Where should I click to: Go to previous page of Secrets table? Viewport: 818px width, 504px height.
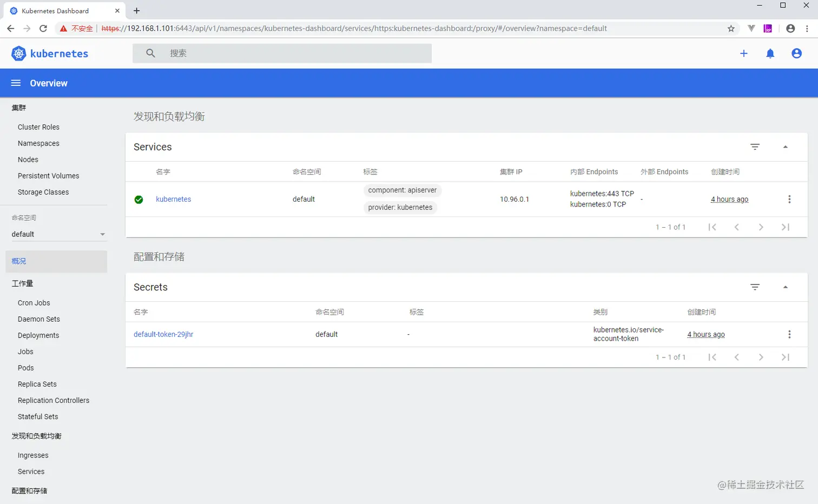(736, 357)
